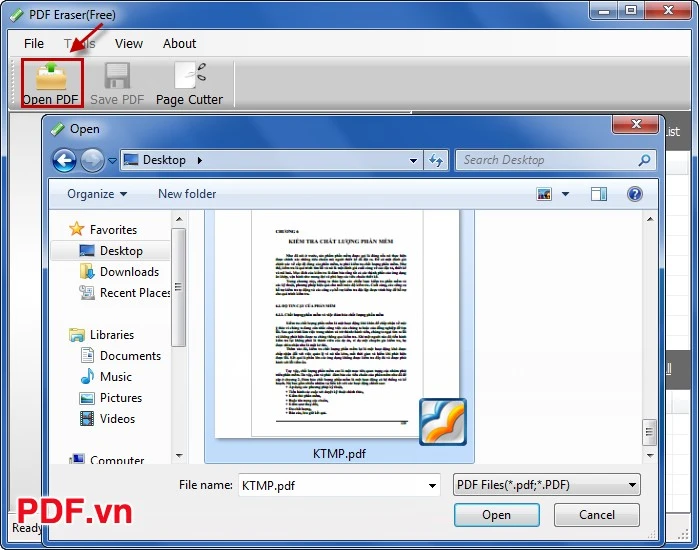The width and height of the screenshot is (699, 550).
Task: Open the File menu
Action: (x=34, y=44)
